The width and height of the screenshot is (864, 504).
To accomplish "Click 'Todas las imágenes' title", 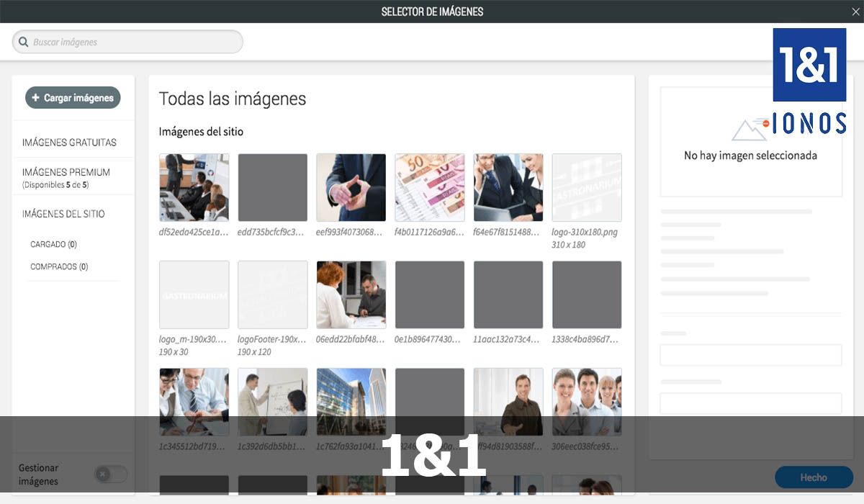I will click(x=233, y=99).
